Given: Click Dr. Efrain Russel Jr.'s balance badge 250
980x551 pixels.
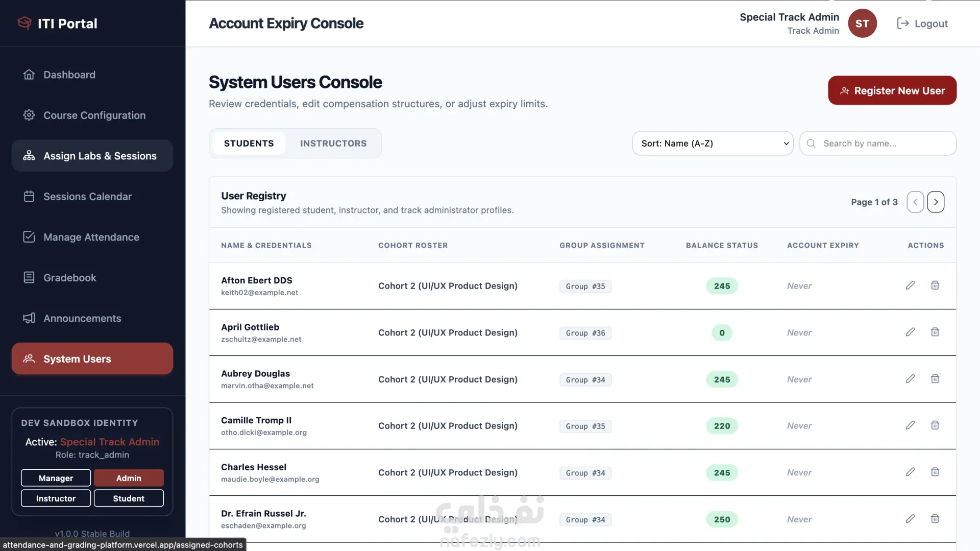Looking at the screenshot, I should pos(722,519).
